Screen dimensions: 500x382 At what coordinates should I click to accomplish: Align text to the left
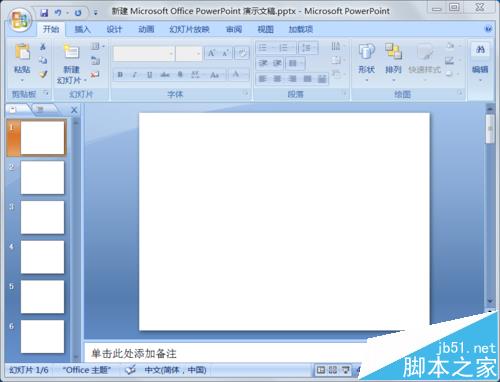[263, 79]
